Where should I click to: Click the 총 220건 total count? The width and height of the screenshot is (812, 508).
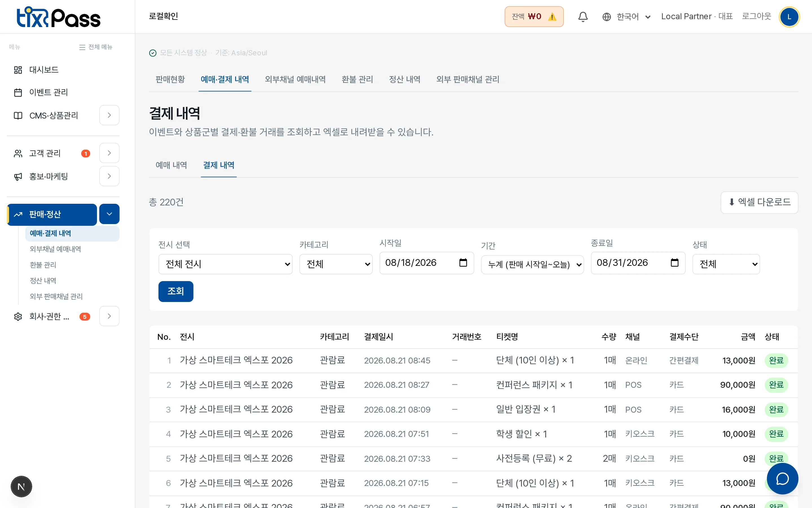click(x=166, y=202)
